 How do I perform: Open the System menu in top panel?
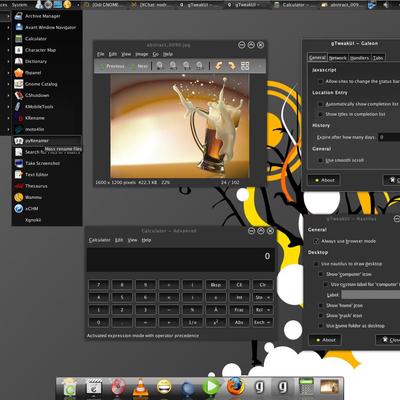pyautogui.click(x=19, y=5)
